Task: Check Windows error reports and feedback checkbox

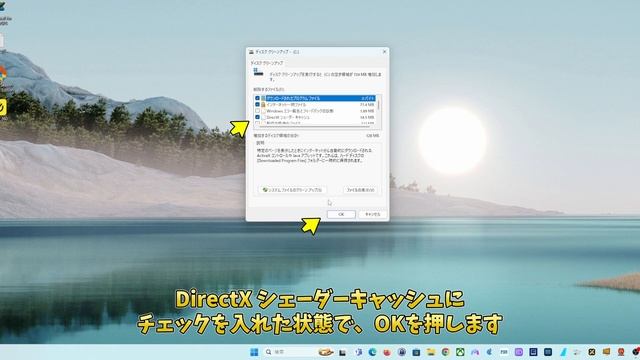Action: [257, 111]
